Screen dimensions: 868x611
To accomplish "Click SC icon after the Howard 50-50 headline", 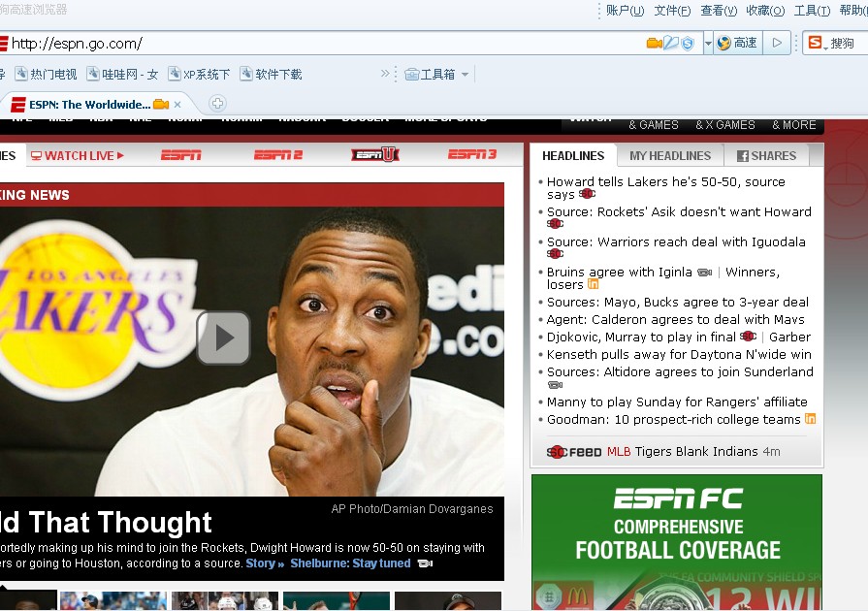I will [587, 194].
